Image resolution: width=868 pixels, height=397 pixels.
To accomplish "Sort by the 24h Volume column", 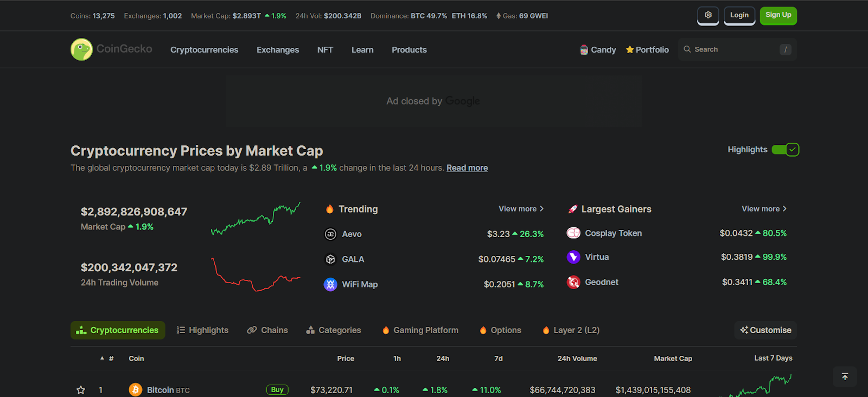I will click(577, 358).
